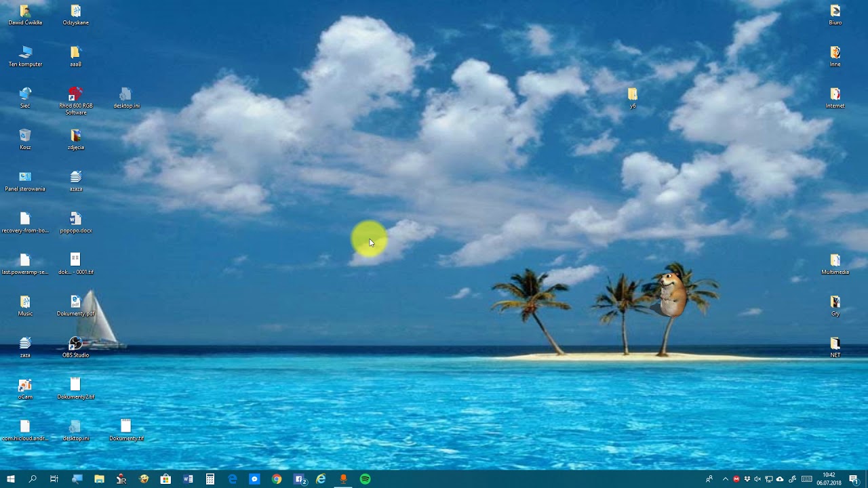Open taskbar search magnifier
The width and height of the screenshot is (868, 488).
pyautogui.click(x=33, y=479)
